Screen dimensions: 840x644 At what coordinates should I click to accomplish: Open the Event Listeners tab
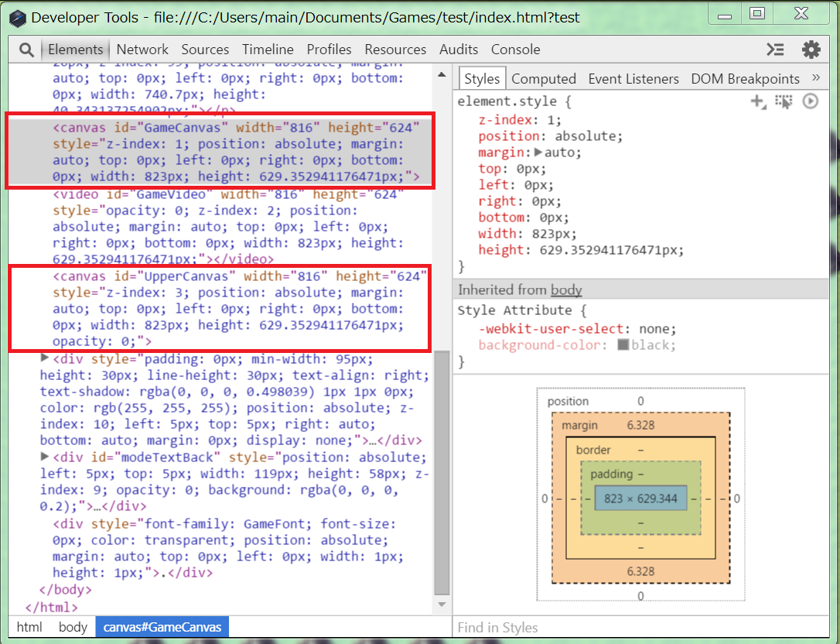pyautogui.click(x=633, y=79)
